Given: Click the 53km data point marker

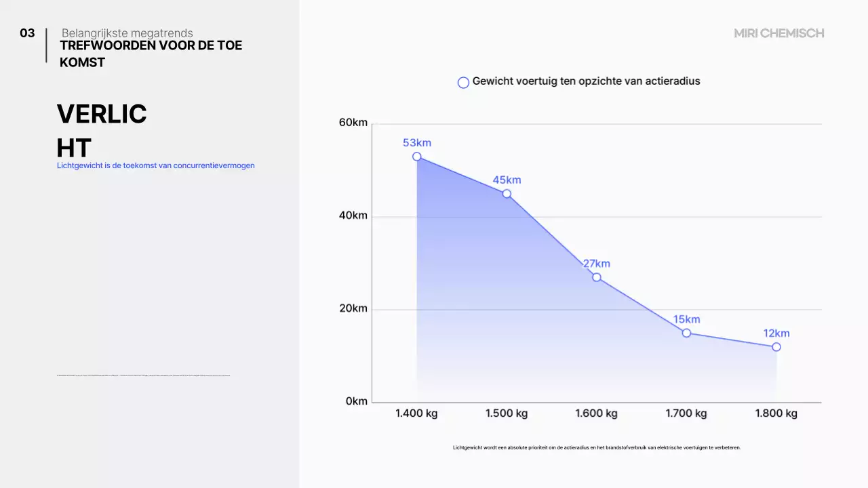Looking at the screenshot, I should [x=417, y=157].
